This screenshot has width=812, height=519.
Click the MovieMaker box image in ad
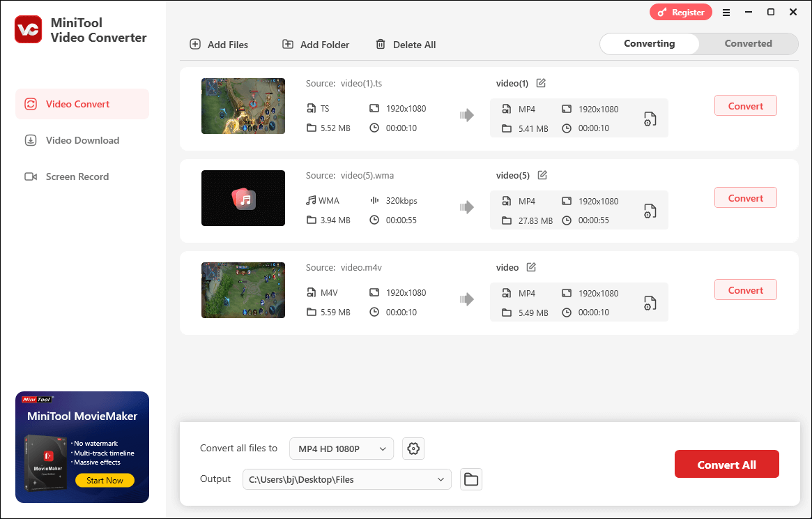pyautogui.click(x=45, y=462)
